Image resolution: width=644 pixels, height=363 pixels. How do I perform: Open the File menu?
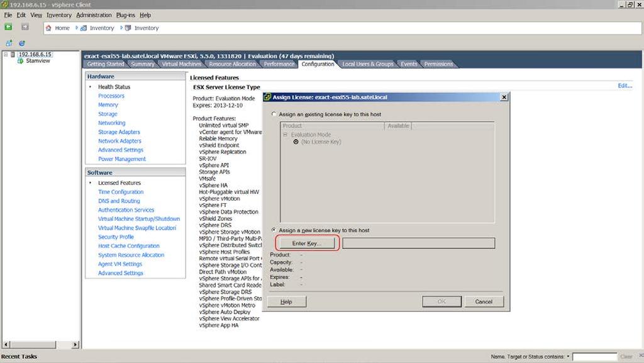click(8, 14)
